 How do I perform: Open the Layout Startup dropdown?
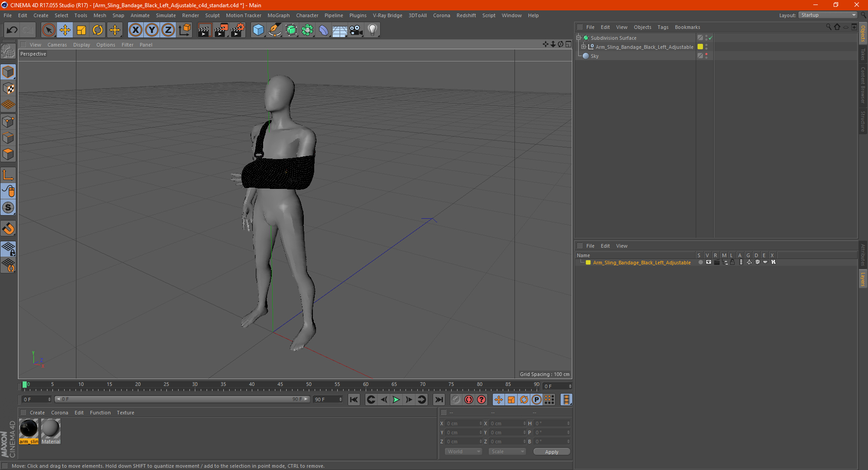[828, 15]
